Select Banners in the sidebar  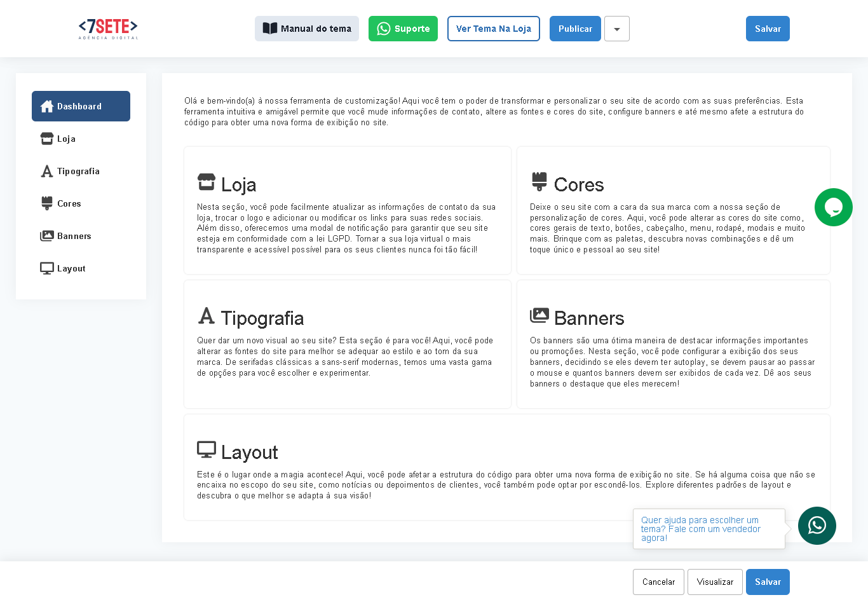[x=74, y=236]
